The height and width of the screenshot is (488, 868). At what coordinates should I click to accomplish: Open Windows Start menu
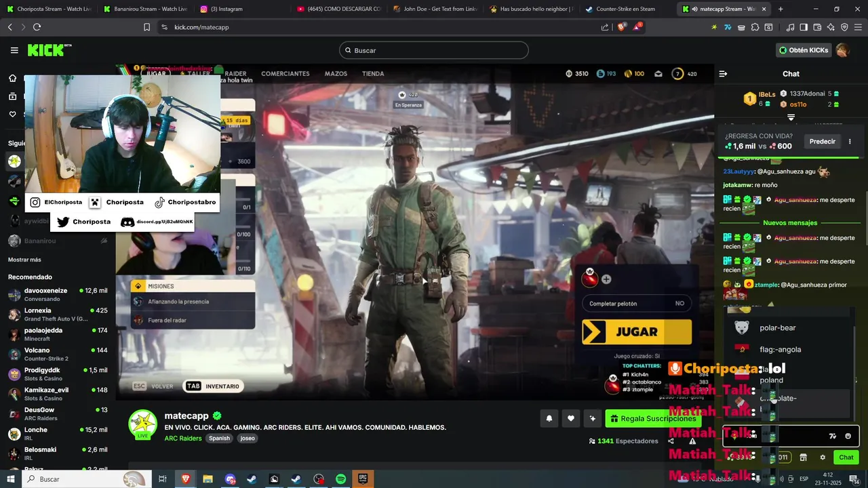point(11,479)
